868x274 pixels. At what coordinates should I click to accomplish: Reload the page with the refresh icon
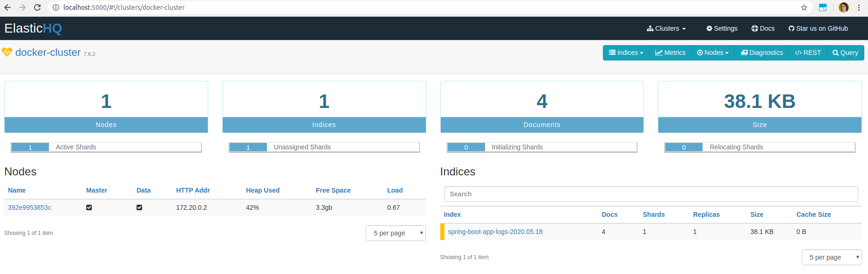[37, 7]
